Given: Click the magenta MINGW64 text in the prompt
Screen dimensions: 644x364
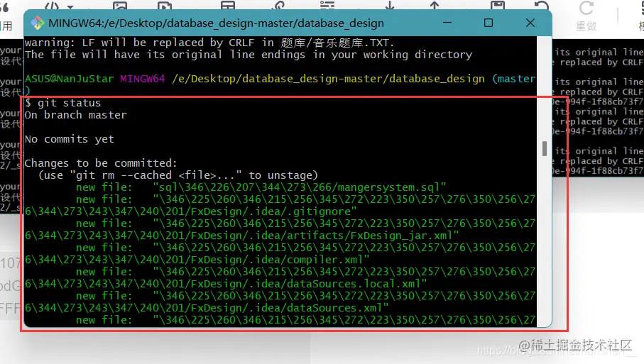Looking at the screenshot, I should click(143, 79).
